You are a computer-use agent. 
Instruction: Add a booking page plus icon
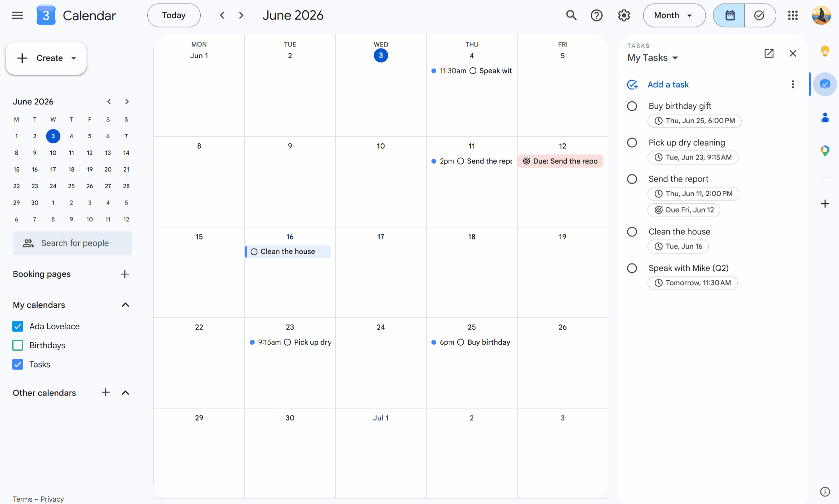[125, 274]
